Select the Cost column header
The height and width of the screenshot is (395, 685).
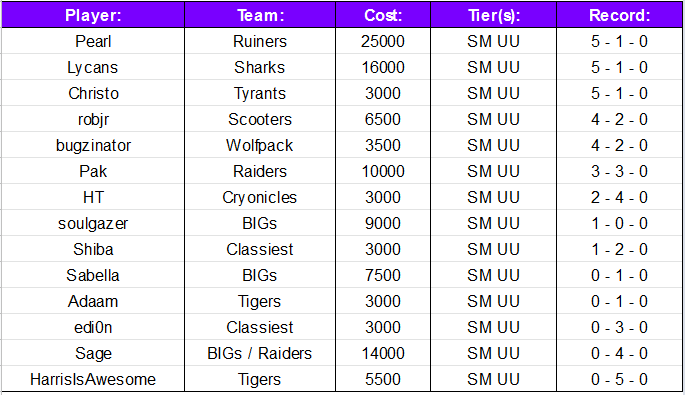(383, 15)
